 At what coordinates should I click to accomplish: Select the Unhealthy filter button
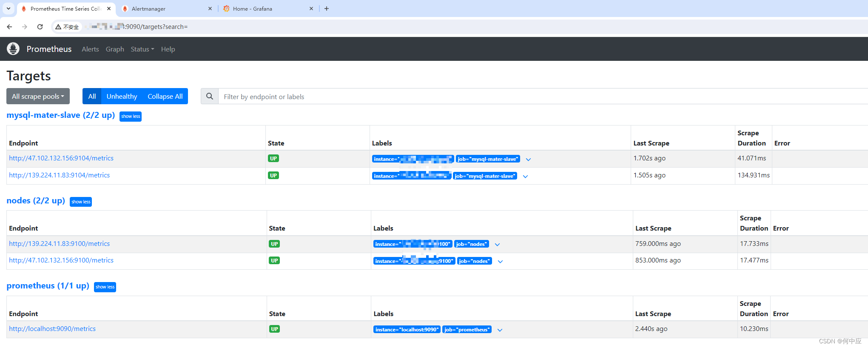click(x=122, y=97)
